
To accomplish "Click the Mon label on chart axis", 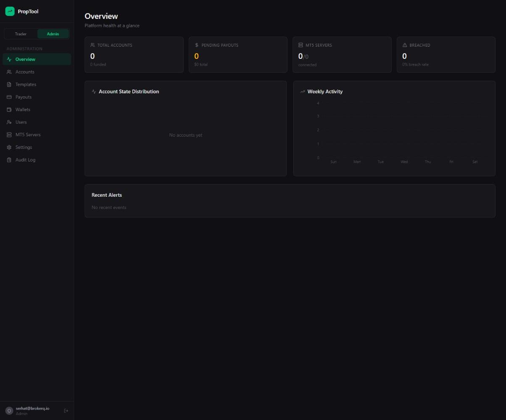I will [357, 162].
